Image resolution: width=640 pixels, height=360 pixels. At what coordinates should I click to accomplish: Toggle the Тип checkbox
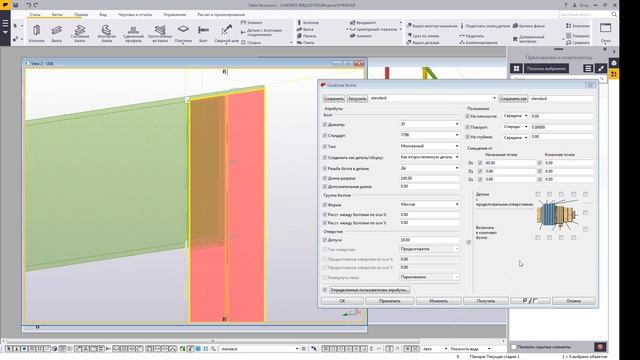pos(325,146)
